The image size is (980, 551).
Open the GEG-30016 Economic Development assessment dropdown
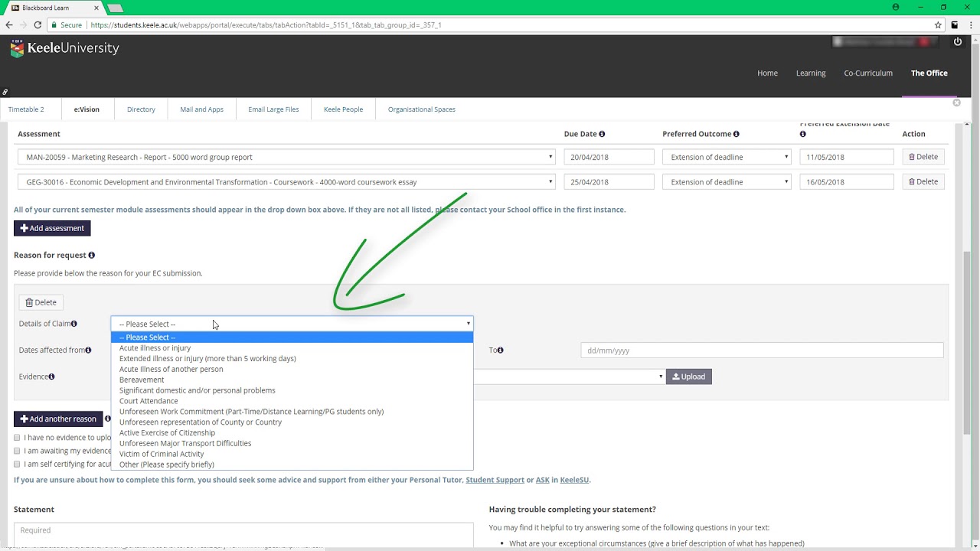pos(286,182)
